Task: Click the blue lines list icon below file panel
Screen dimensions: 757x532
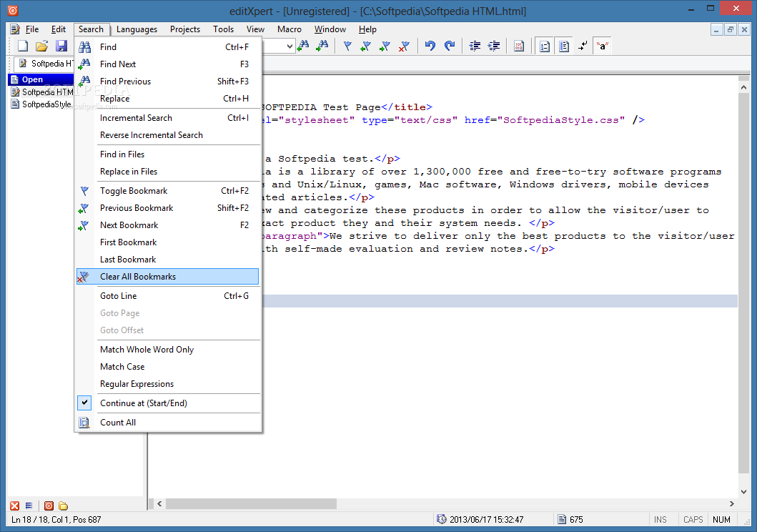Action: (x=29, y=506)
